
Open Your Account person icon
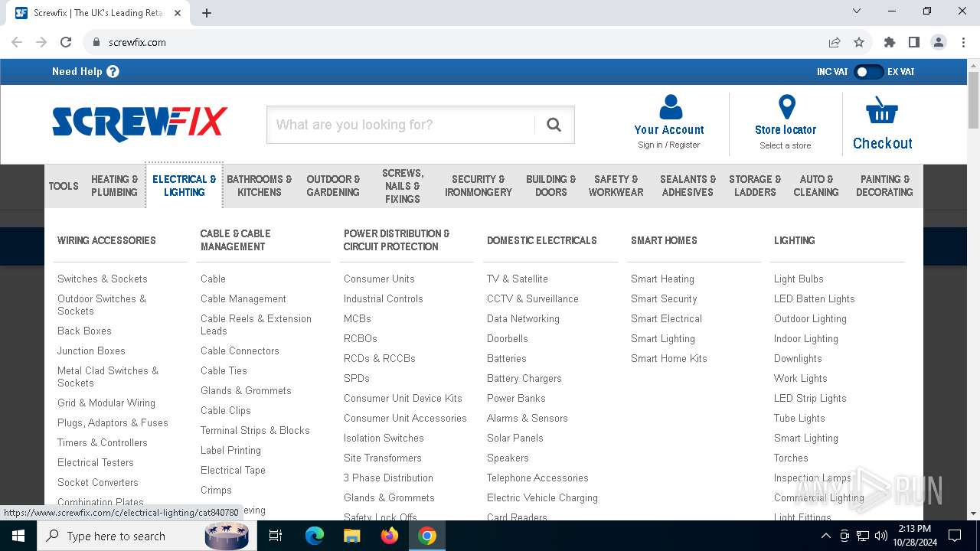(671, 106)
